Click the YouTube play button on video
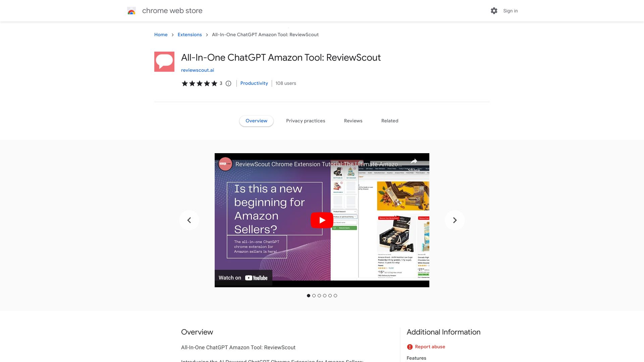644x362 pixels. [322, 220]
